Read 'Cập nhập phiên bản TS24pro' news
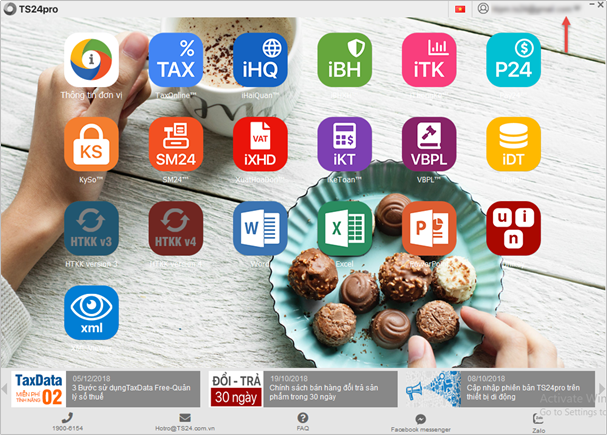This screenshot has height=435, width=607. point(528,389)
